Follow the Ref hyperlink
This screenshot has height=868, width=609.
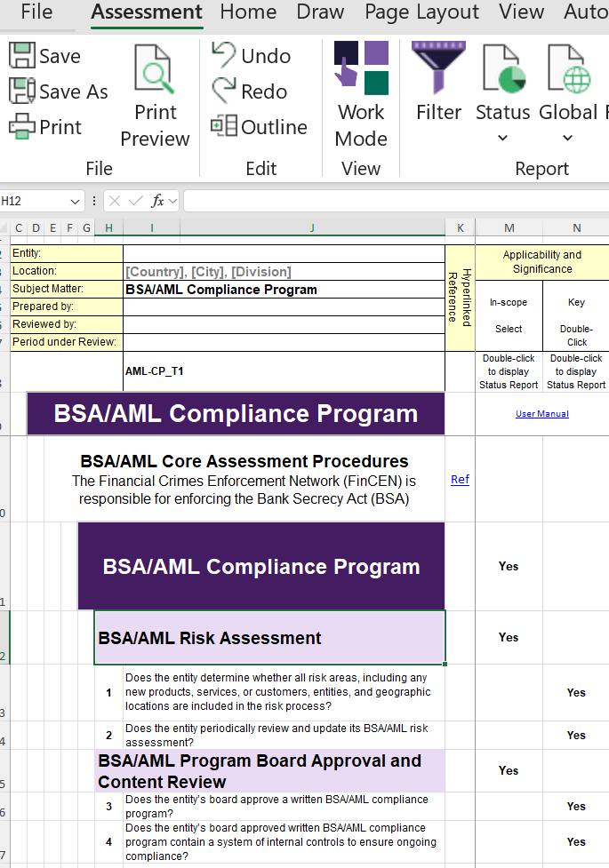pyautogui.click(x=460, y=480)
